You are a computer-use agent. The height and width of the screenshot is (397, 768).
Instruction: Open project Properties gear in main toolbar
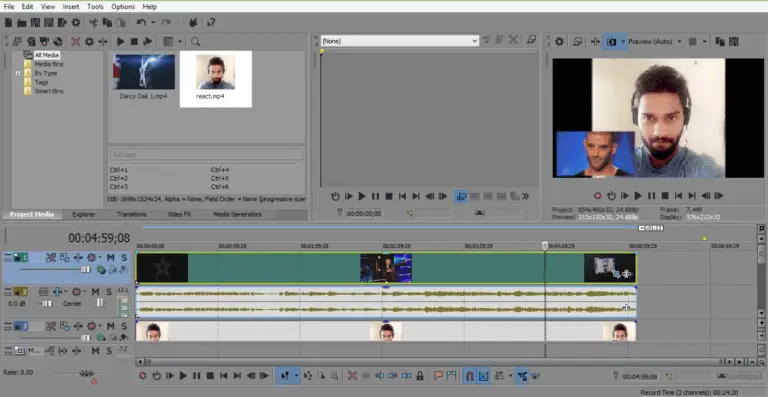[76, 23]
